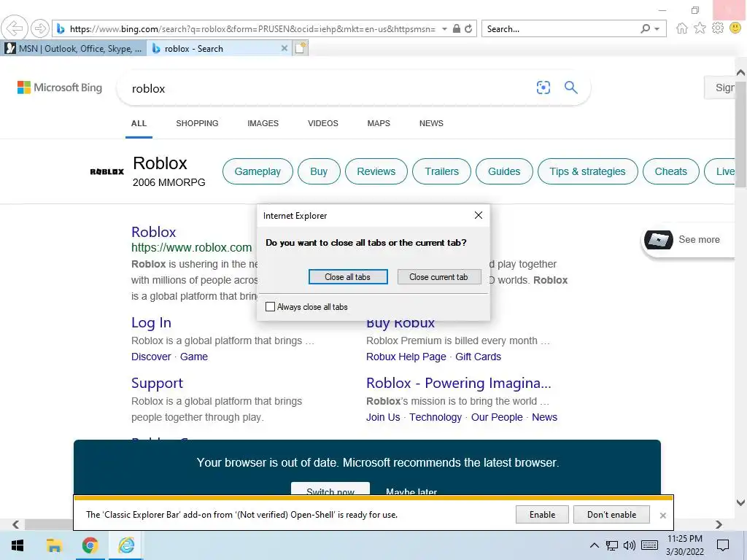747x560 pixels.
Task: Click the Close current tab button
Action: 438,277
